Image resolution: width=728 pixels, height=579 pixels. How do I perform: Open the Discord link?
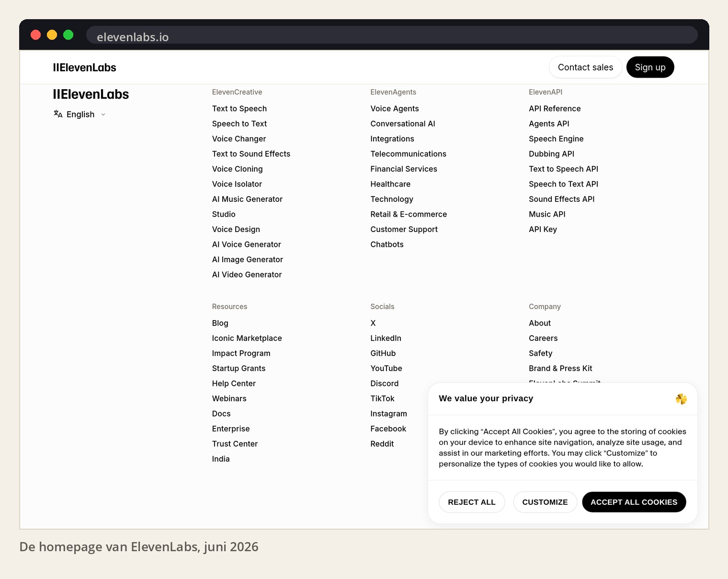pyautogui.click(x=385, y=384)
